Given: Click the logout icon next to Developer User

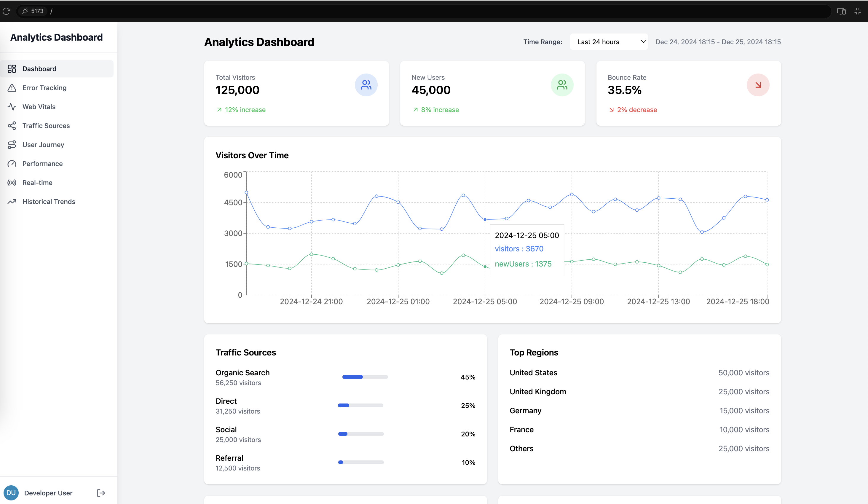Looking at the screenshot, I should pos(101,493).
